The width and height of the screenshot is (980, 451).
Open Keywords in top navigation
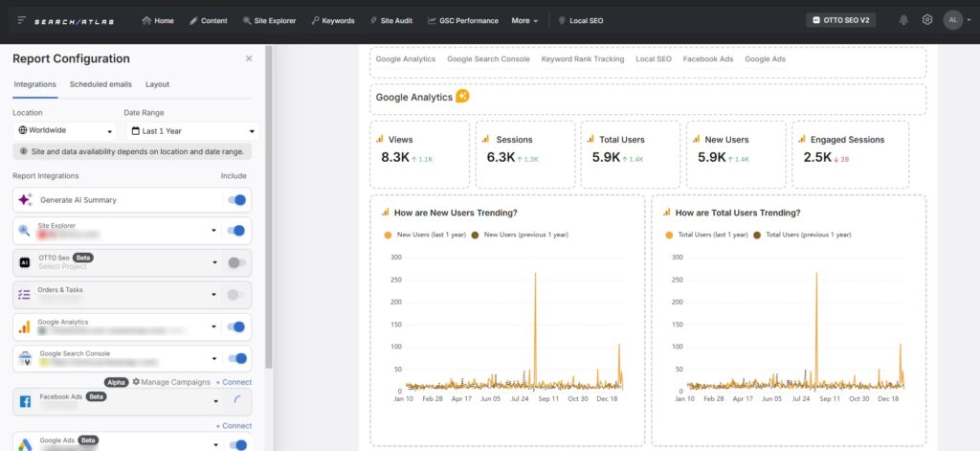coord(332,21)
